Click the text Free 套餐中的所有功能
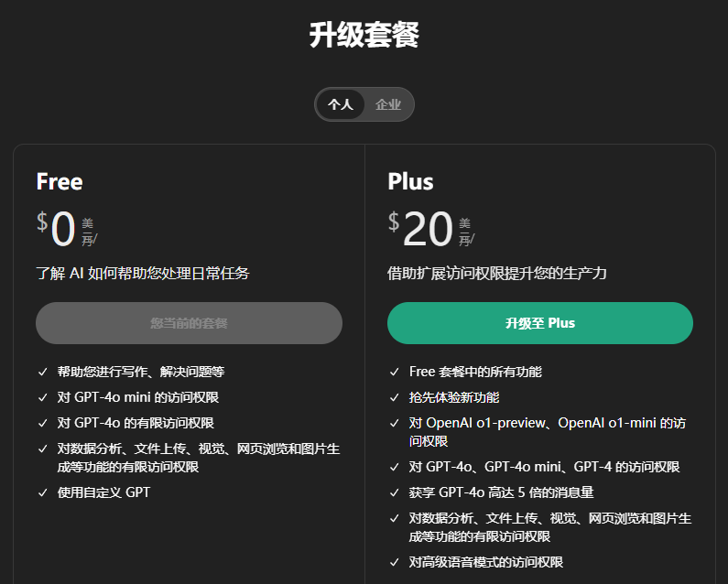Screen dimensions: 728x584 point(475,372)
